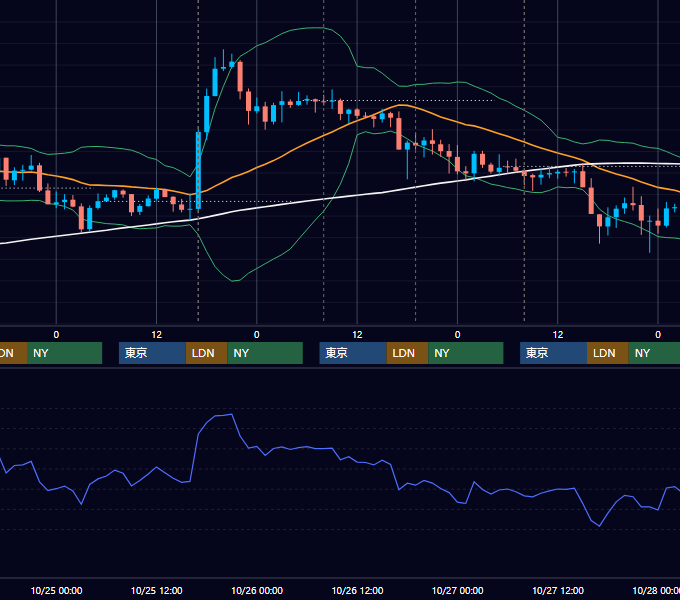Click hour label 12 above the 10/25 東京 block

click(157, 335)
